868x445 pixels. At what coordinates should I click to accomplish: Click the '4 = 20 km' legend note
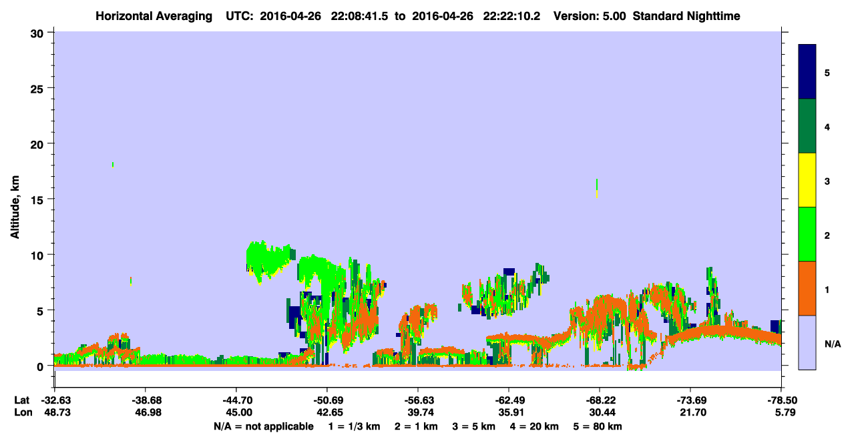[535, 426]
